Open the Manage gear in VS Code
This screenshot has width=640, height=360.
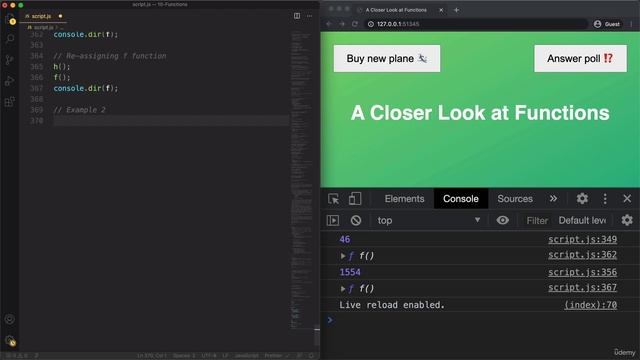(x=10, y=340)
